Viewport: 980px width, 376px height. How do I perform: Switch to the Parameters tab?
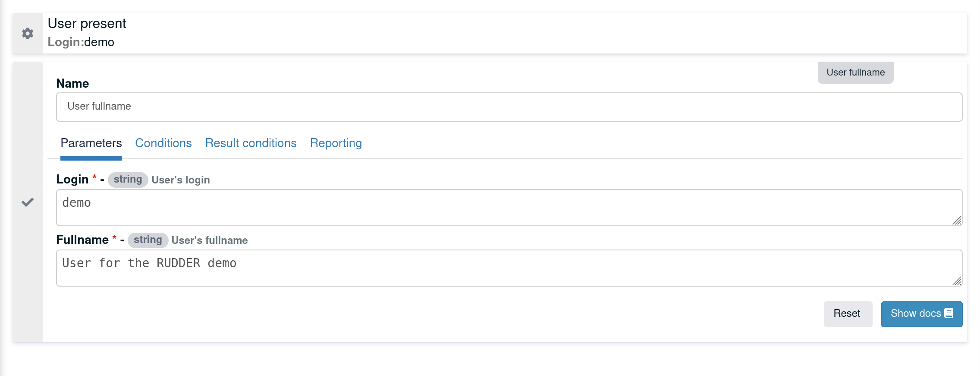tap(91, 143)
